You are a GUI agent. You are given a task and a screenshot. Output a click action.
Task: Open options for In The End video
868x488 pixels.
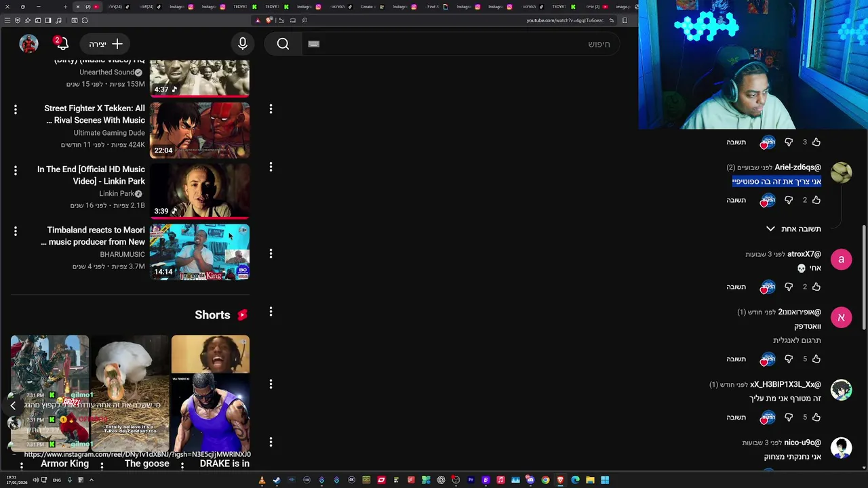coord(16,170)
